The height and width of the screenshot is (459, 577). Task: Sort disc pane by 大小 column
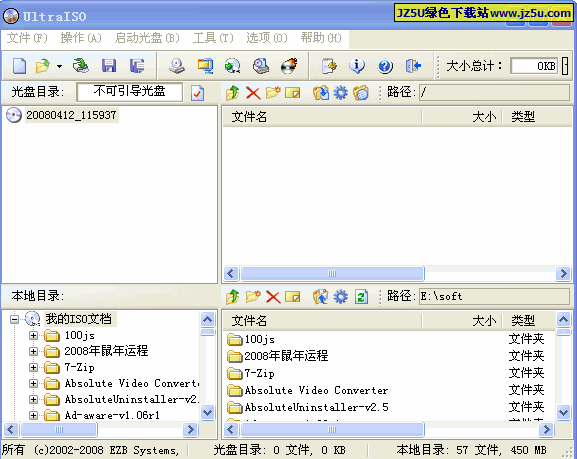click(462, 117)
